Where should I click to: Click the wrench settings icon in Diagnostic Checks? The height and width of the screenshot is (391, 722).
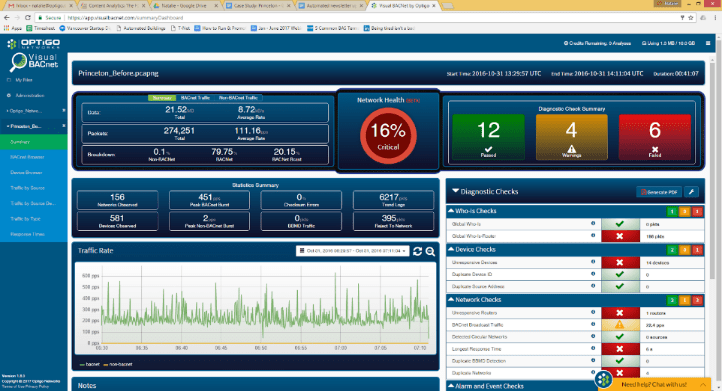(x=692, y=192)
